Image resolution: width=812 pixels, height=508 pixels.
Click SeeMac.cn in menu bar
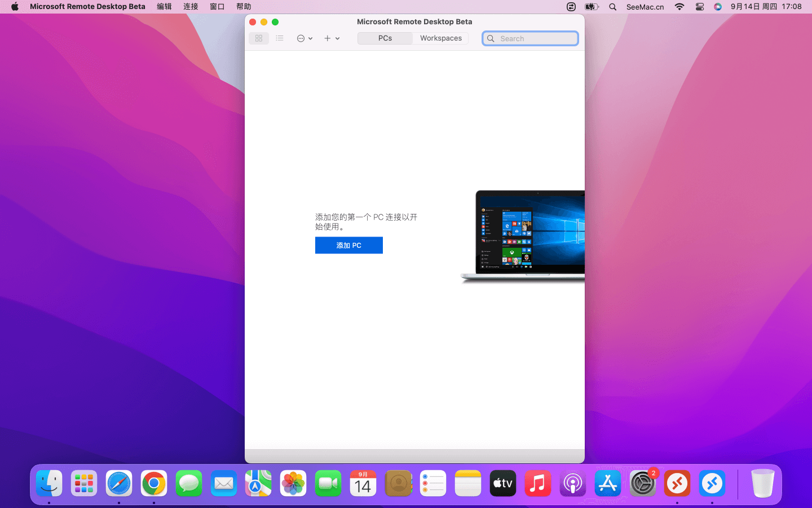(x=645, y=7)
